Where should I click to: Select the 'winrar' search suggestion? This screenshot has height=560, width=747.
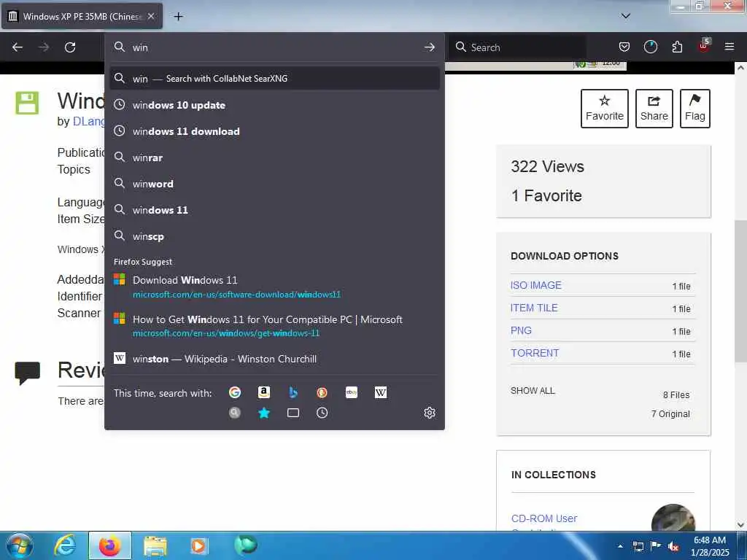click(274, 157)
